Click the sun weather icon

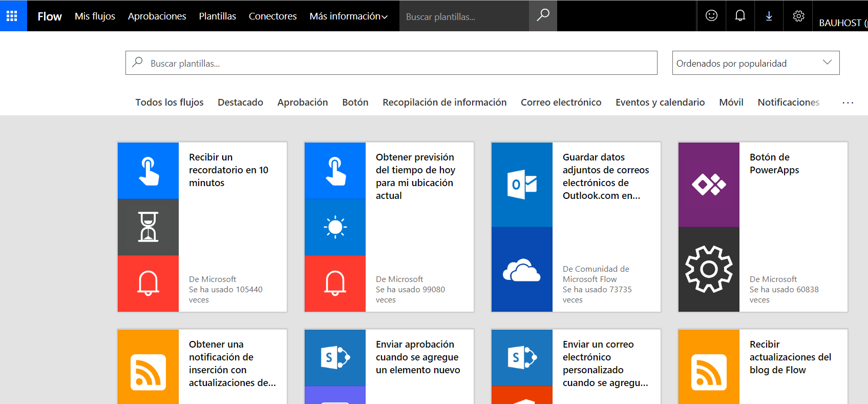pos(335,227)
